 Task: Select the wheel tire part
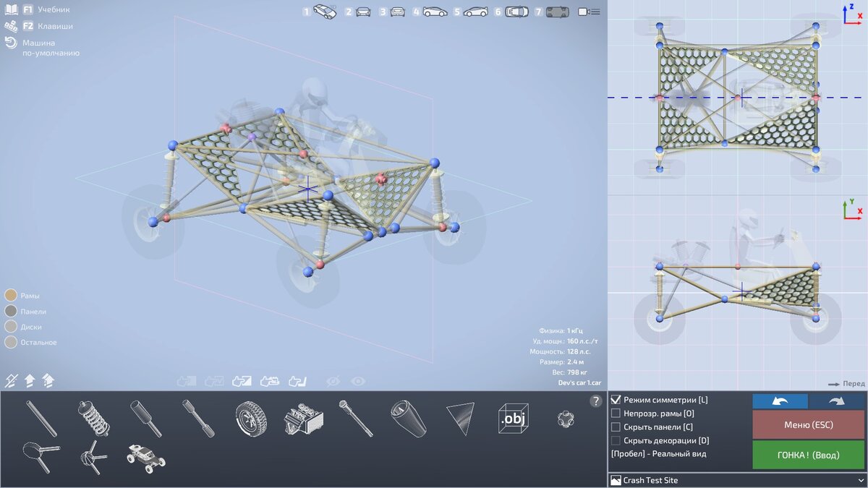[x=250, y=419]
